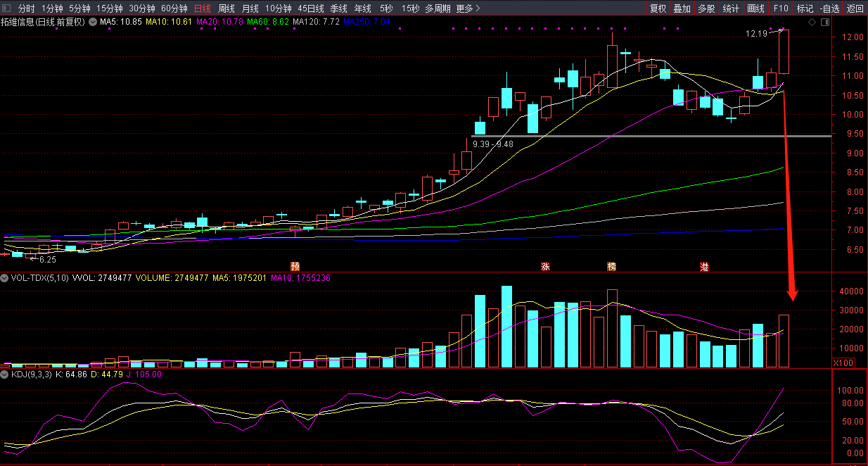The image size is (868, 466).
Task: Click the 预 event marker on the chart
Action: coord(295,266)
